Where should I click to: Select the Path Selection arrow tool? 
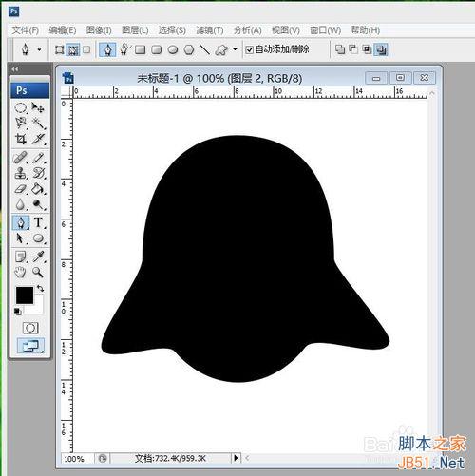pyautogui.click(x=21, y=238)
